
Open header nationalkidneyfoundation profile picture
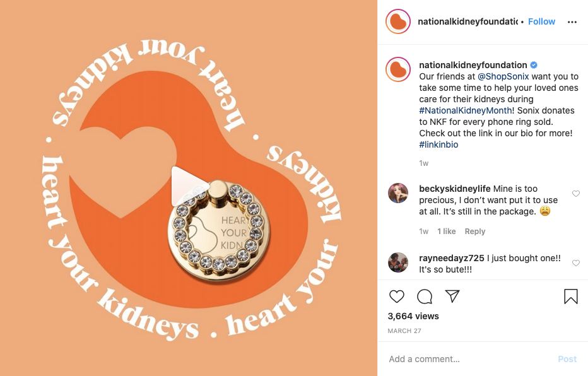pyautogui.click(x=398, y=21)
